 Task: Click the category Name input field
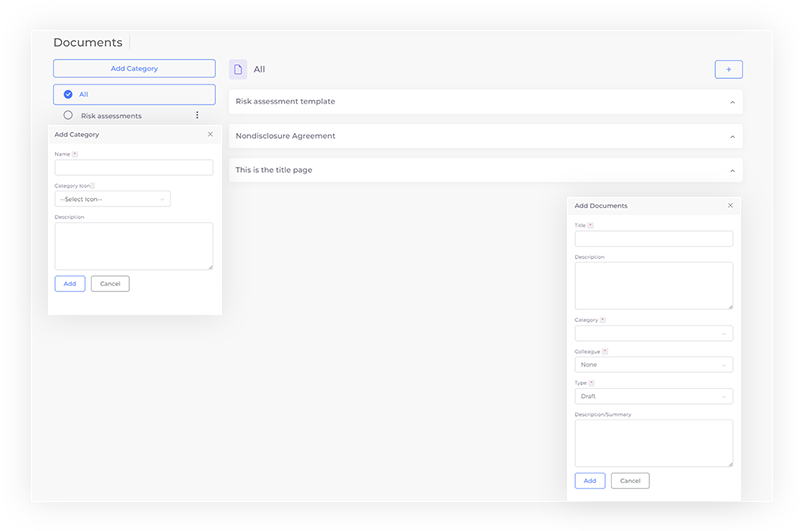tap(134, 168)
